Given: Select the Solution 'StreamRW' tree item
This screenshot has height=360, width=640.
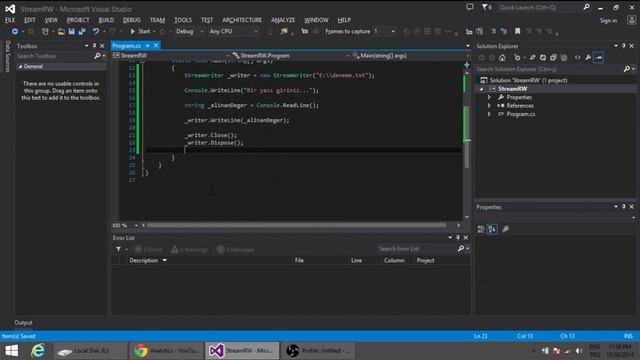Looking at the screenshot, I should click(528, 80).
